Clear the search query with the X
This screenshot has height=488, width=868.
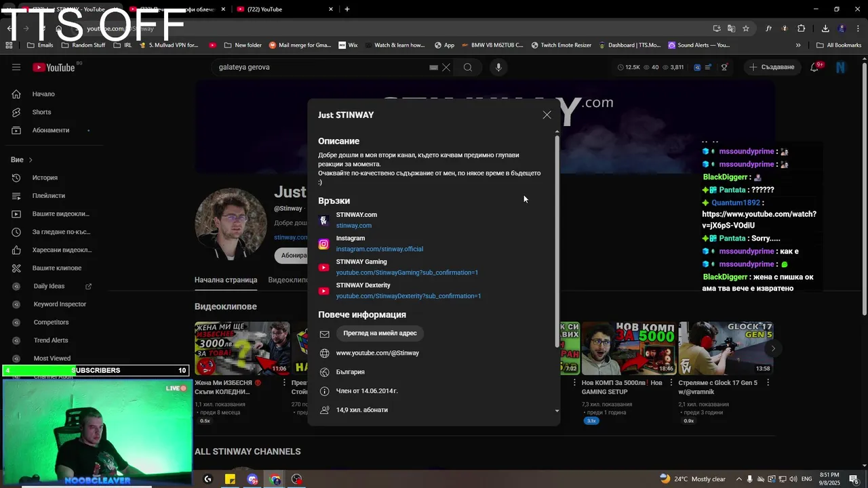tap(446, 67)
